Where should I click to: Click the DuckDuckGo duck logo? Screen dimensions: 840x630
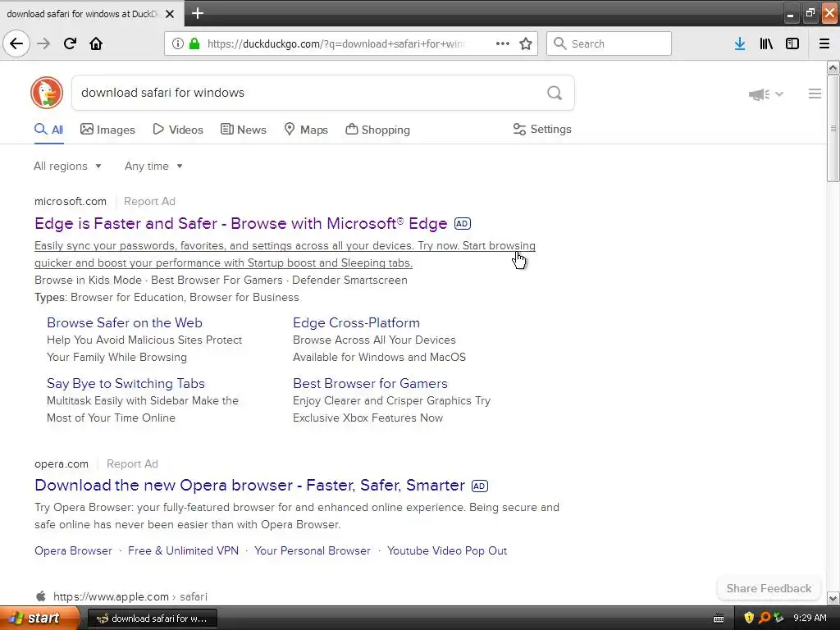click(47, 93)
